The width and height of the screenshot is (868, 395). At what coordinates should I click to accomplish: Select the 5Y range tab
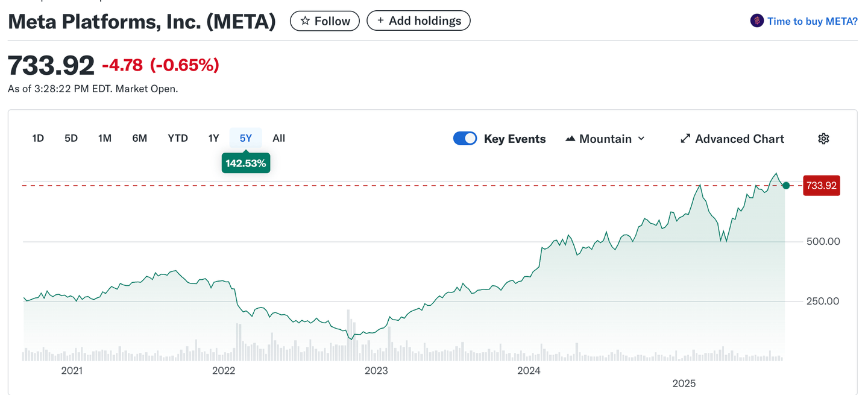click(246, 138)
